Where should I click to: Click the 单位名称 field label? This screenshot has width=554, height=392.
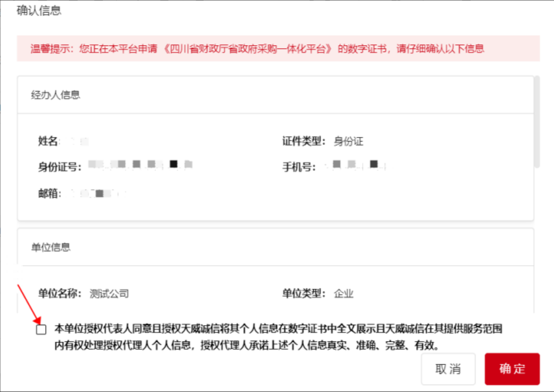pyautogui.click(x=59, y=294)
